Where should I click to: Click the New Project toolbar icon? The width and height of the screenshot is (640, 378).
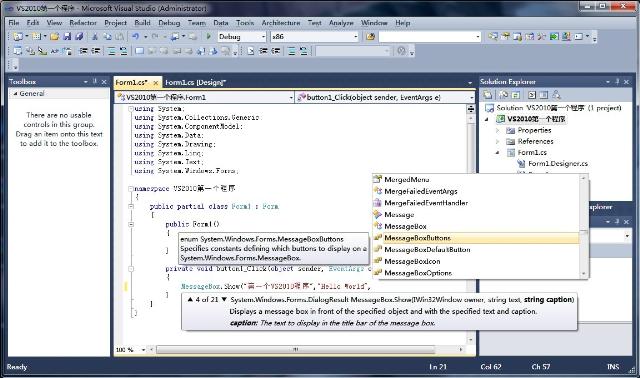click(x=17, y=37)
